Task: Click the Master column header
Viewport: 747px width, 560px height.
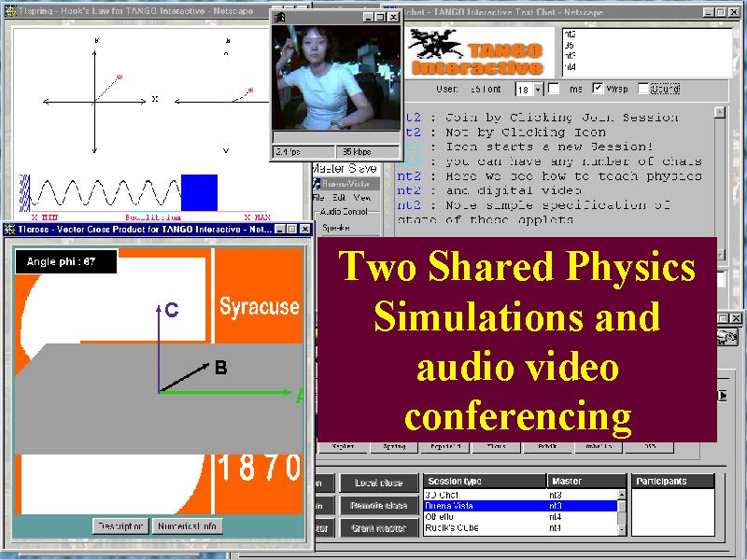Action: 587,481
